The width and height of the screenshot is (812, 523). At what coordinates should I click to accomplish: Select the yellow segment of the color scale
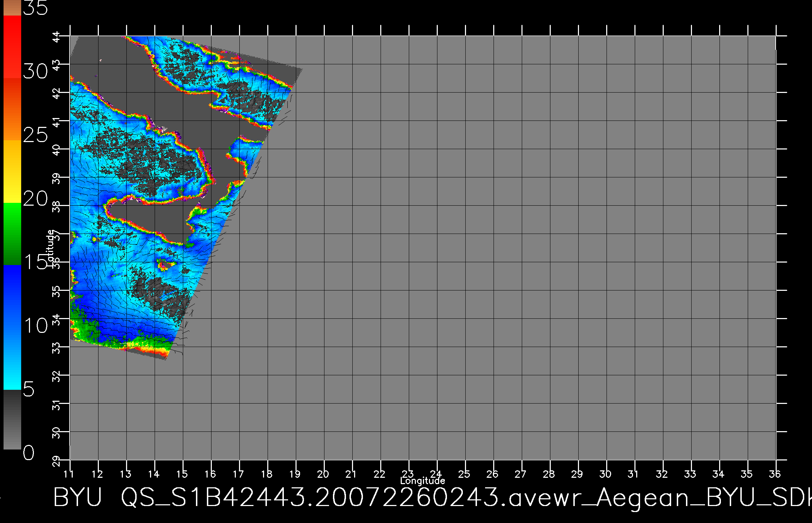[x=12, y=172]
